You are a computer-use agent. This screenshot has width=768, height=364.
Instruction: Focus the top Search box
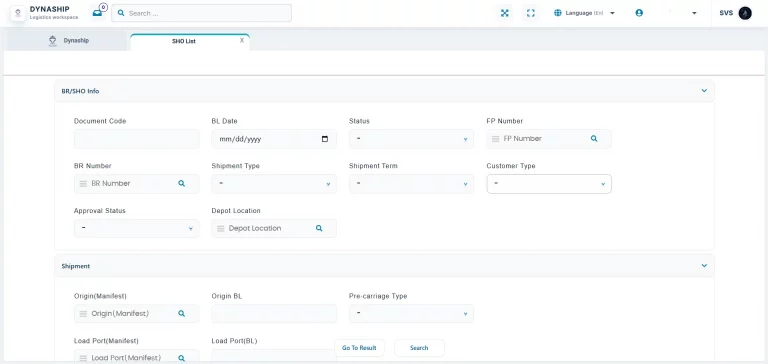(x=201, y=13)
